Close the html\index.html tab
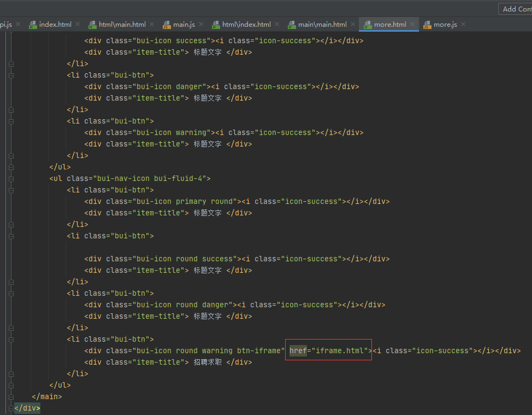Viewport: 532px width, 415px height. pos(276,25)
